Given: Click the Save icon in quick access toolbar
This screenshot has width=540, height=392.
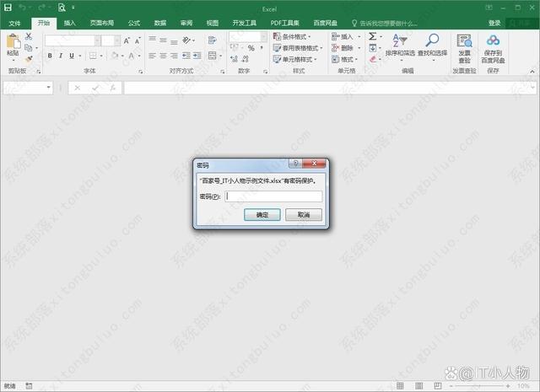Looking at the screenshot, I should click(x=8, y=8).
